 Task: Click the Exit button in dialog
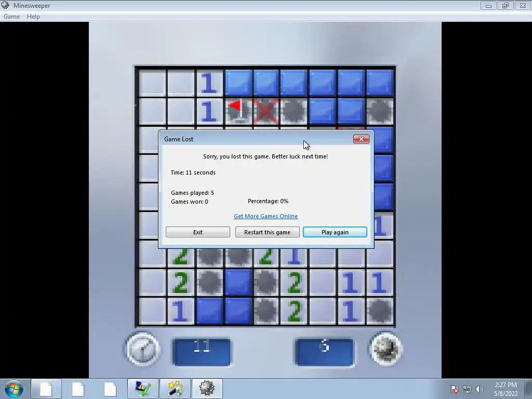pyautogui.click(x=198, y=232)
